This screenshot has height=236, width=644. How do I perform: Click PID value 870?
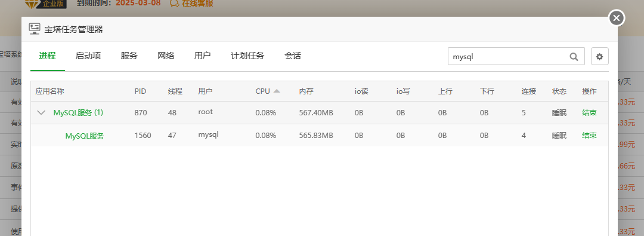coord(141,113)
